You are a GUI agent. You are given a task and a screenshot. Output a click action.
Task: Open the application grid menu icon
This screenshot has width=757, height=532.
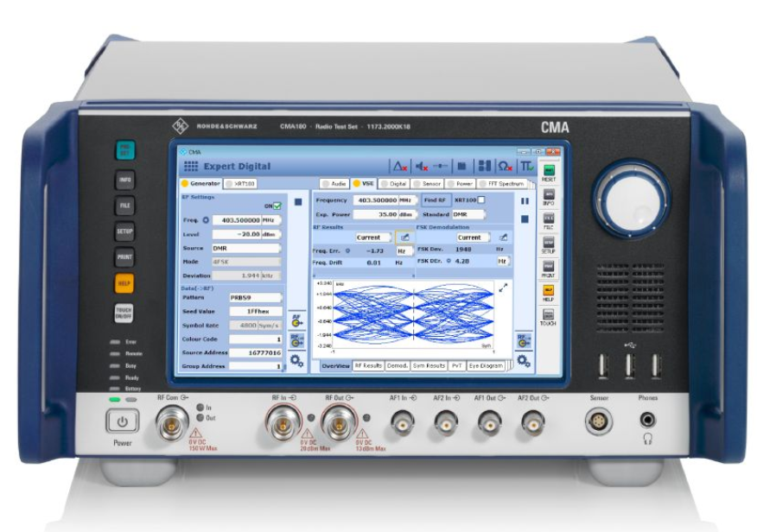(x=191, y=167)
